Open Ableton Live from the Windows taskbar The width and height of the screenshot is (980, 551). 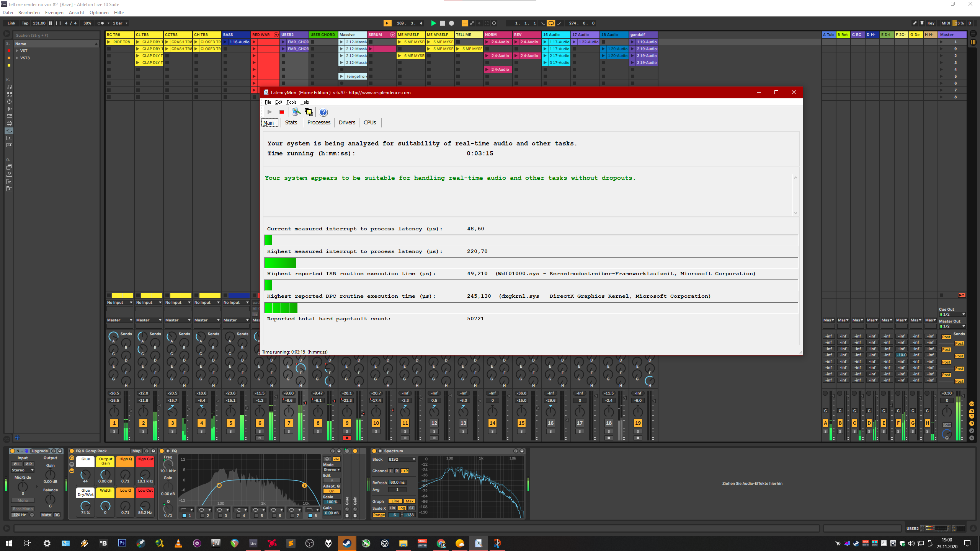click(253, 543)
